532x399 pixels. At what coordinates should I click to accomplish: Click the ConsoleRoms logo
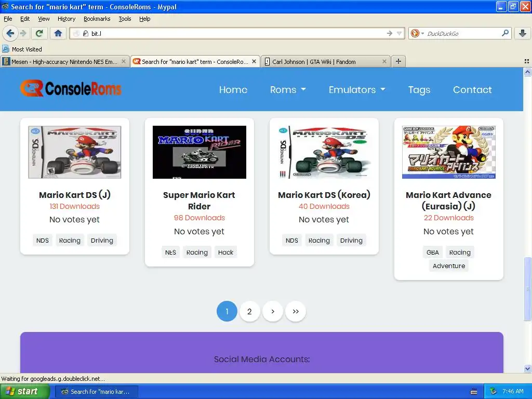point(71,88)
